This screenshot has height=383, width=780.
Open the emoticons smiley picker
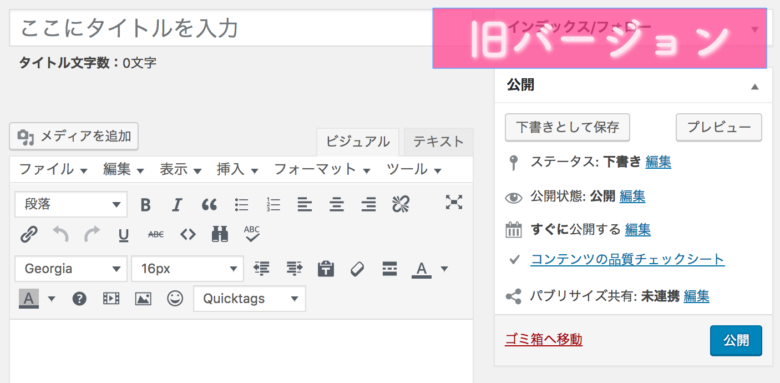point(175,298)
